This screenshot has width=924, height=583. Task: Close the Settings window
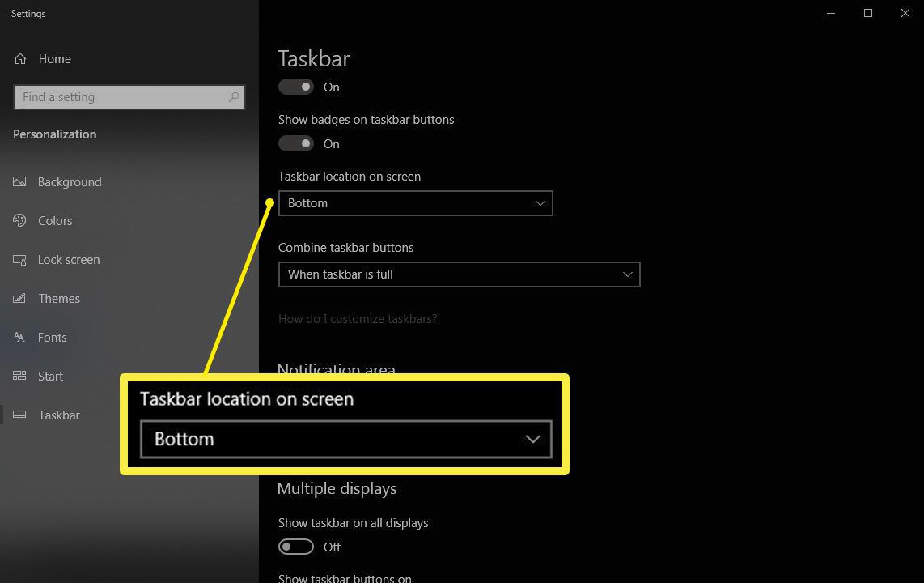(905, 13)
